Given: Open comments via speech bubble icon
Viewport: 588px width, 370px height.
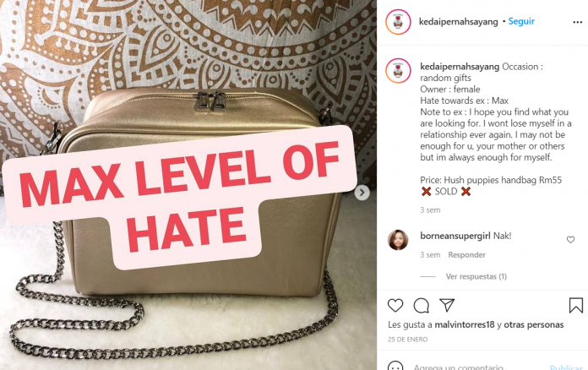Looking at the screenshot, I should tap(421, 306).
